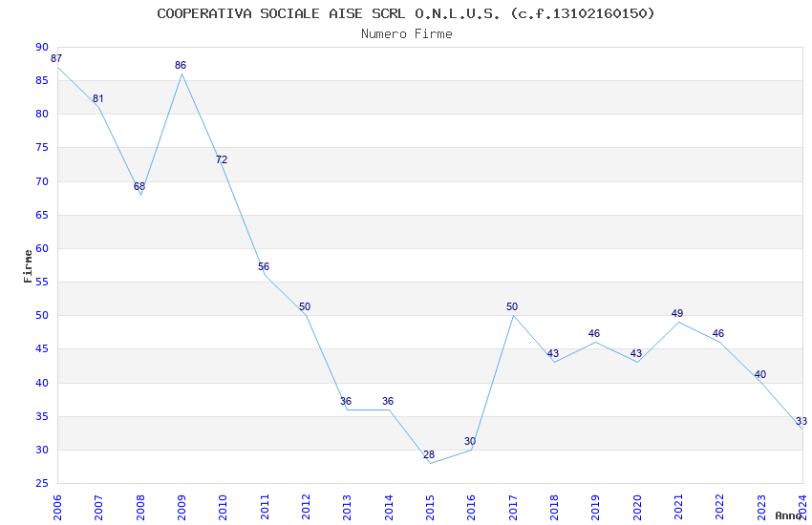Select the 2012 year label
The height and width of the screenshot is (525, 812).
(x=306, y=507)
